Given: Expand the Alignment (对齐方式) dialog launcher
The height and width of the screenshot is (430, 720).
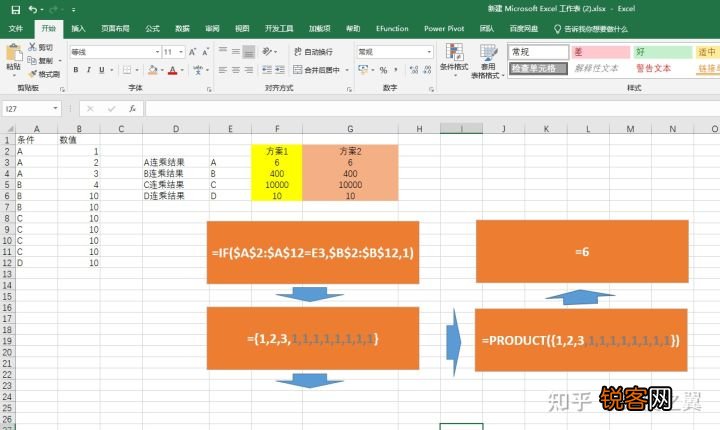Looking at the screenshot, I should pyautogui.click(x=349, y=89).
